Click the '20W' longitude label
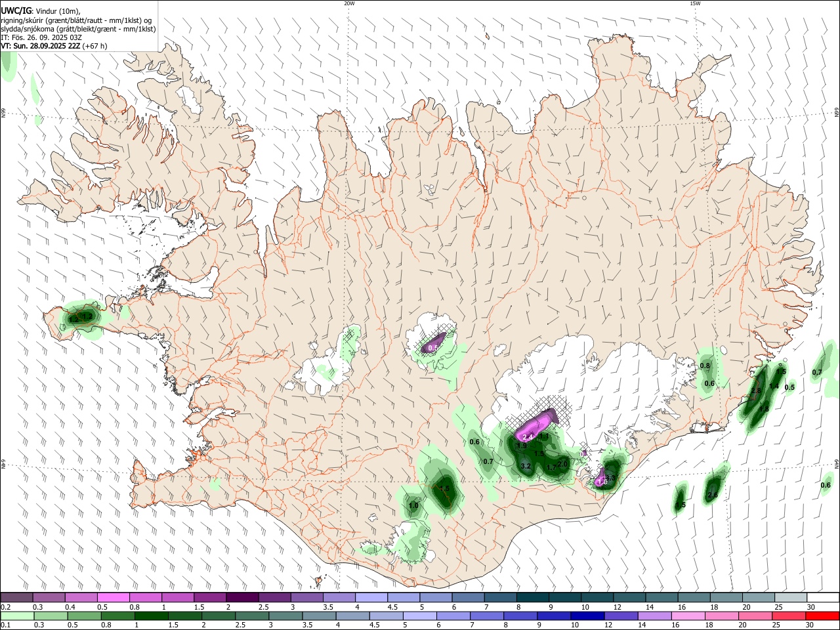 (349, 3)
